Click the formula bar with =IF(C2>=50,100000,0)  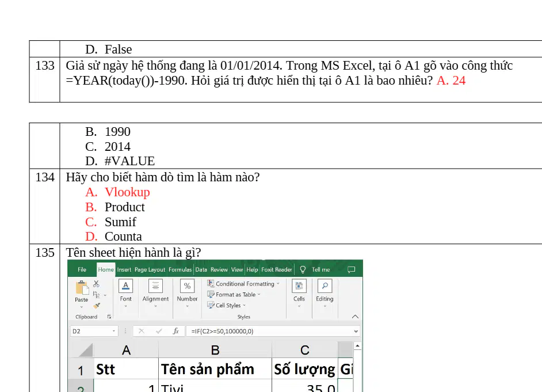(x=273, y=331)
